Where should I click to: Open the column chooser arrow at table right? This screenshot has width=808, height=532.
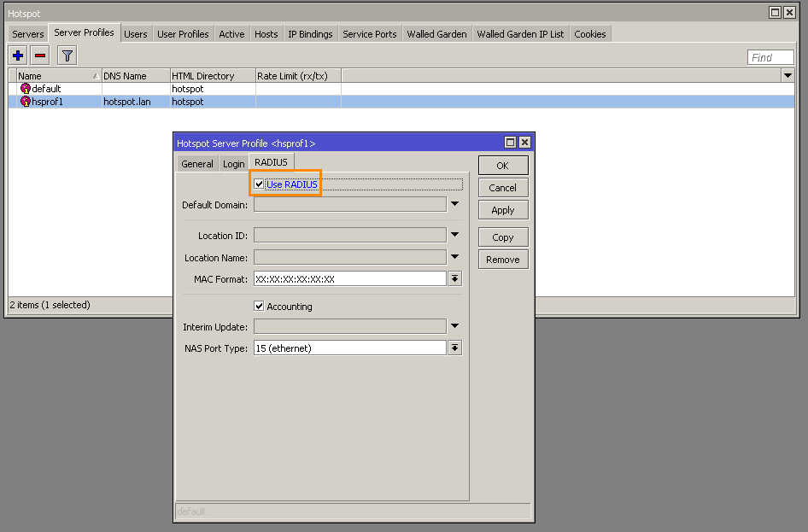pyautogui.click(x=788, y=76)
